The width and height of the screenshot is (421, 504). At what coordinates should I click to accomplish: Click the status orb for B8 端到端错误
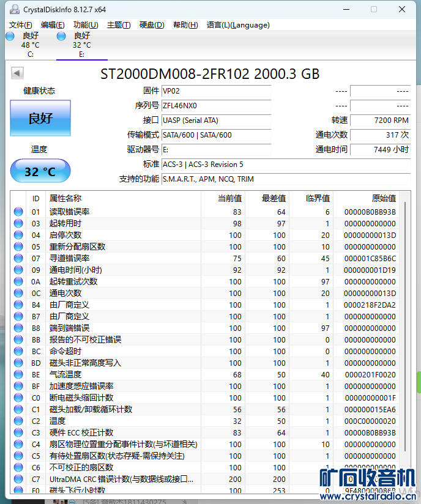pos(18,328)
